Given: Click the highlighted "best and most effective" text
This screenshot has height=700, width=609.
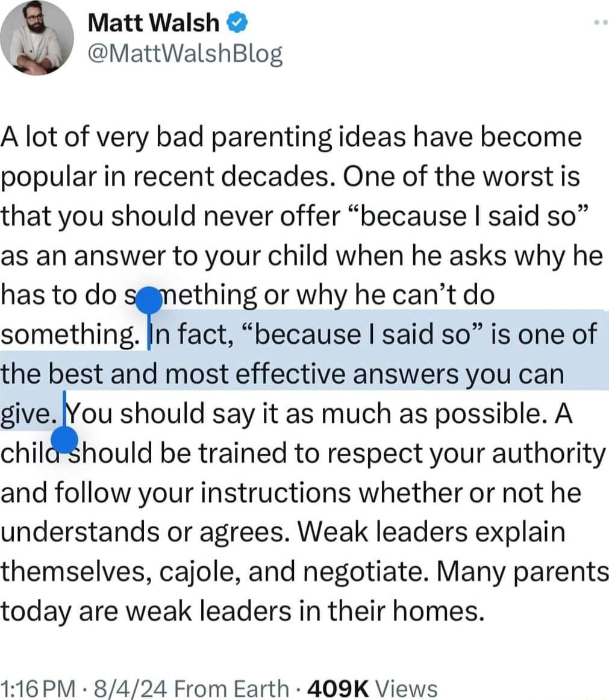Looking at the screenshot, I should pyautogui.click(x=199, y=374).
